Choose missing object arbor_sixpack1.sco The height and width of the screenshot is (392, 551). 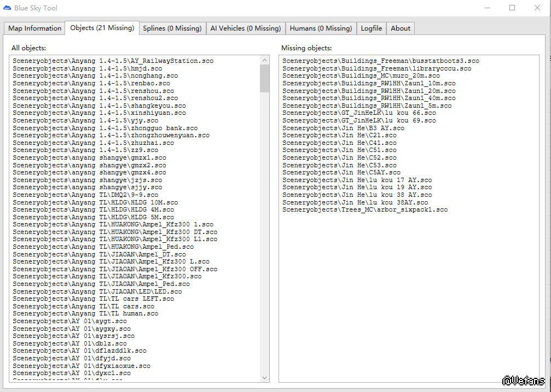[364, 209]
